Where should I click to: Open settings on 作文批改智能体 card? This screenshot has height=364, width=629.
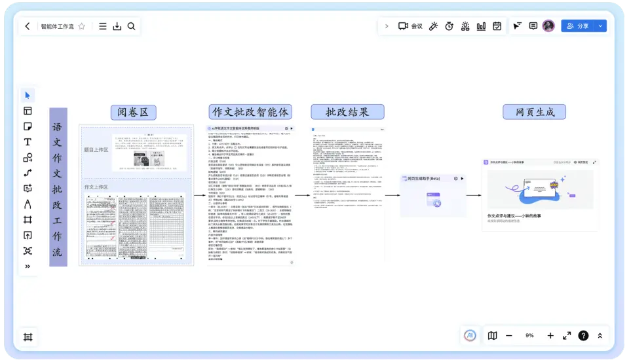(286, 128)
